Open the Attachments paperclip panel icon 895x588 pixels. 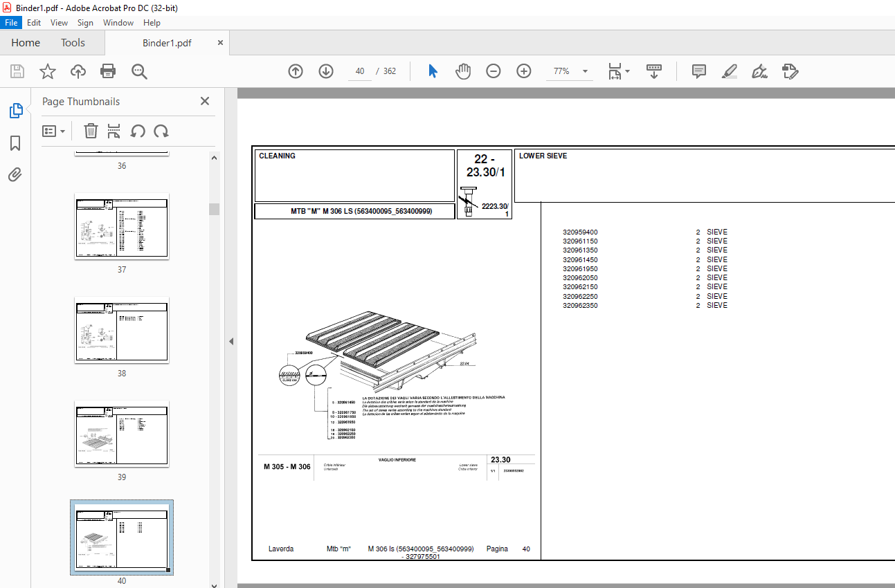pyautogui.click(x=15, y=174)
